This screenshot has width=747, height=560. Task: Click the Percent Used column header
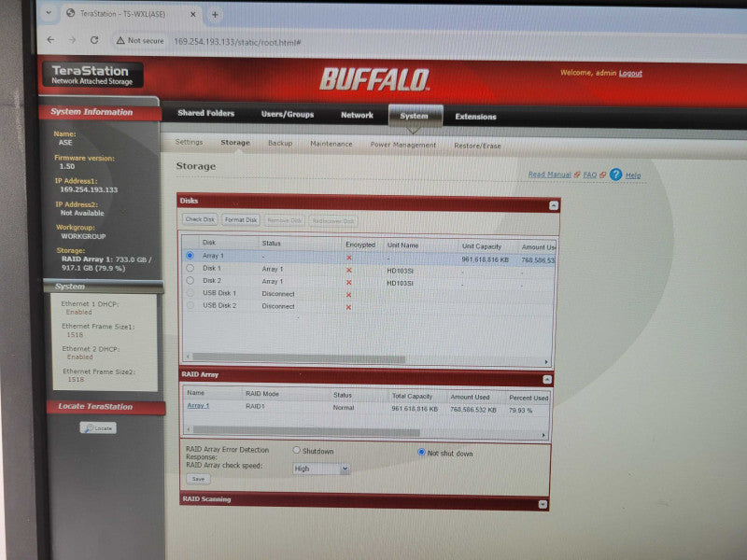pyautogui.click(x=528, y=398)
